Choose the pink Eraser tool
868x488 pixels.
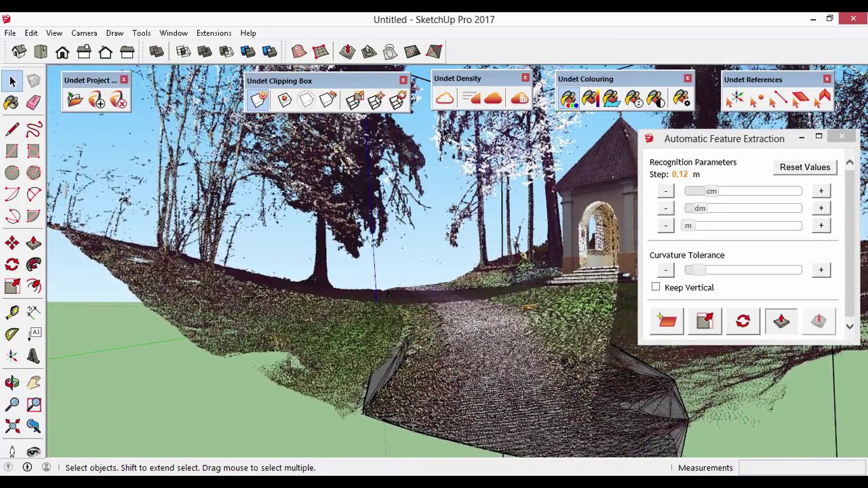coord(33,102)
